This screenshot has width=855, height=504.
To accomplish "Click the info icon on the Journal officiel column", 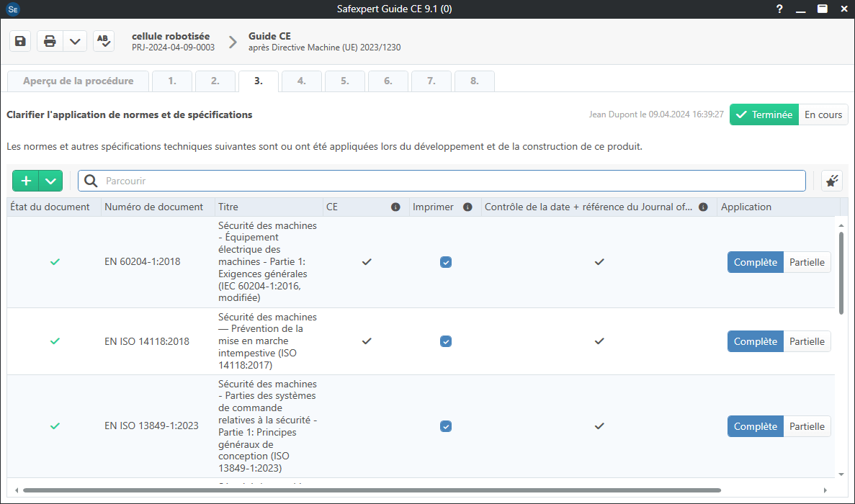I will (x=703, y=207).
